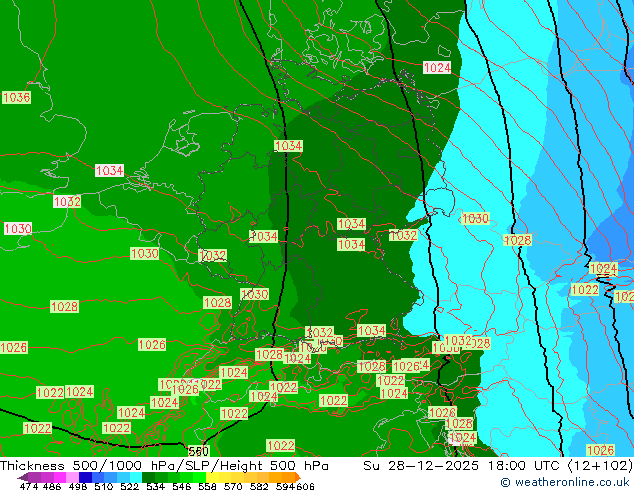Image resolution: width=634 pixels, height=490 pixels.
Task: Click the legend value 486
Action: tap(52, 486)
